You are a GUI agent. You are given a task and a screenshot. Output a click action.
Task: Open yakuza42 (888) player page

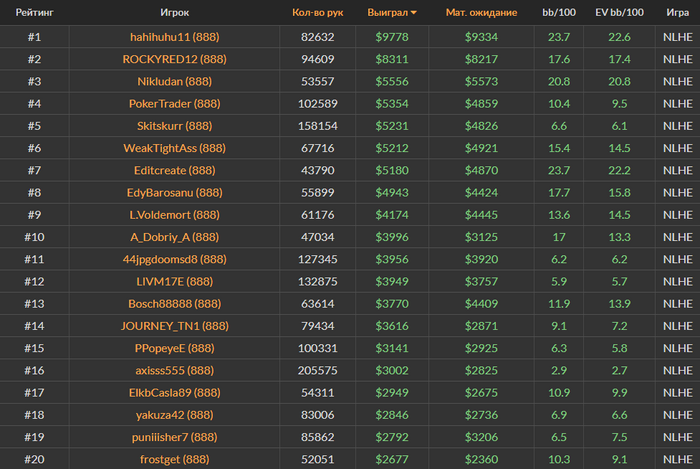[175, 415]
